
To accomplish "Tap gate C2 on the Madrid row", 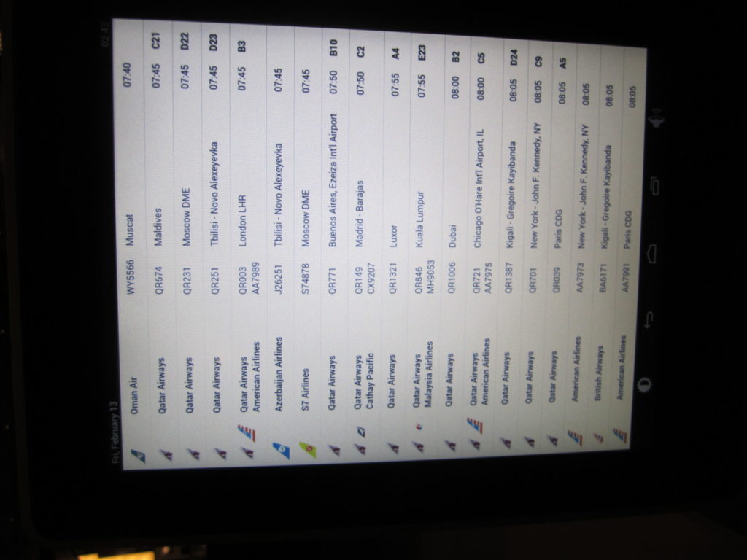I will point(360,52).
